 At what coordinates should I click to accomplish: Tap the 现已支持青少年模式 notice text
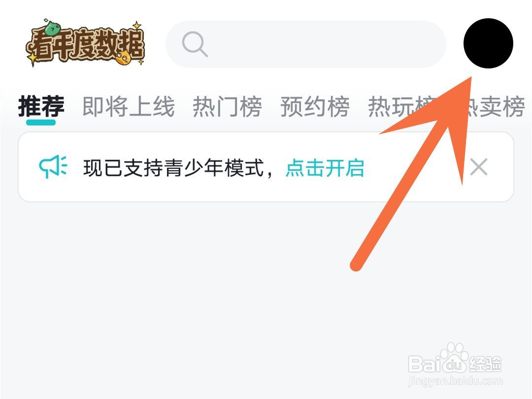coord(173,167)
